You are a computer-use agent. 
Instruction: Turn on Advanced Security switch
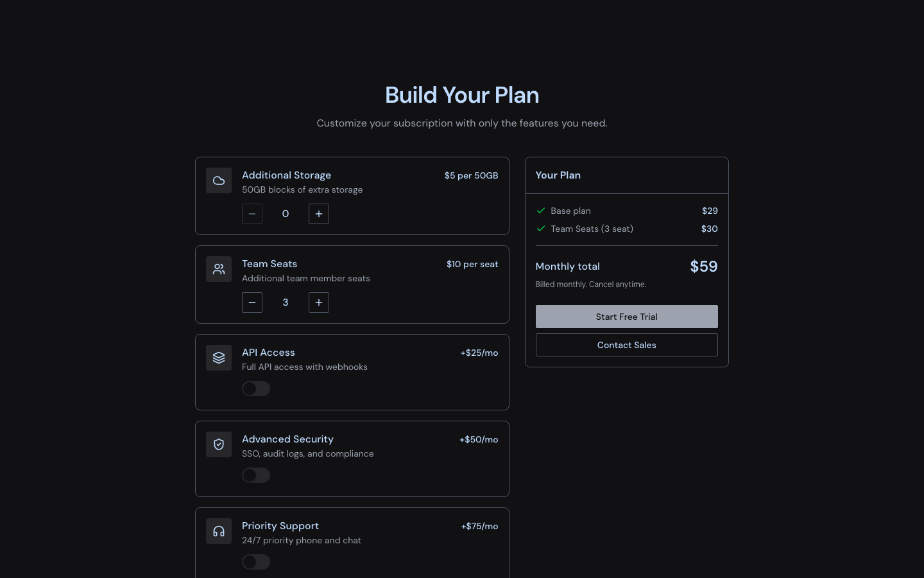pyautogui.click(x=256, y=475)
